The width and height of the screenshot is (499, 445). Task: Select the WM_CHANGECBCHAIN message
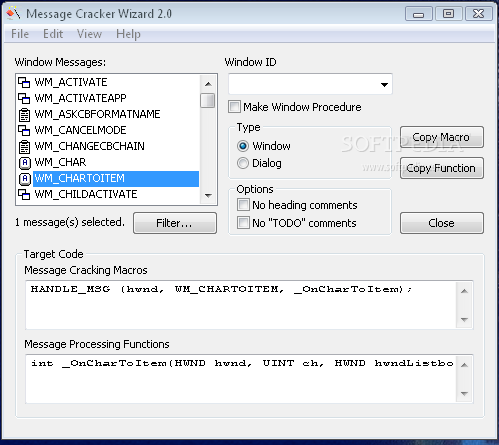pos(90,146)
